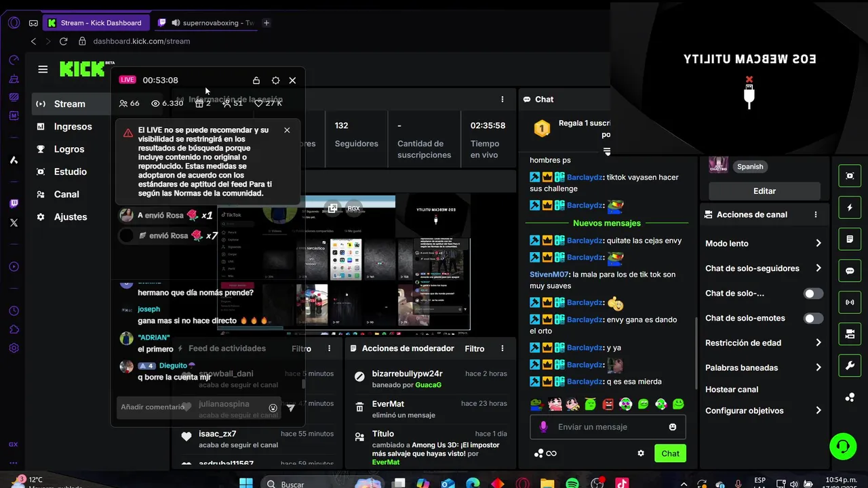Expand Restricción de edad settings

point(818,343)
